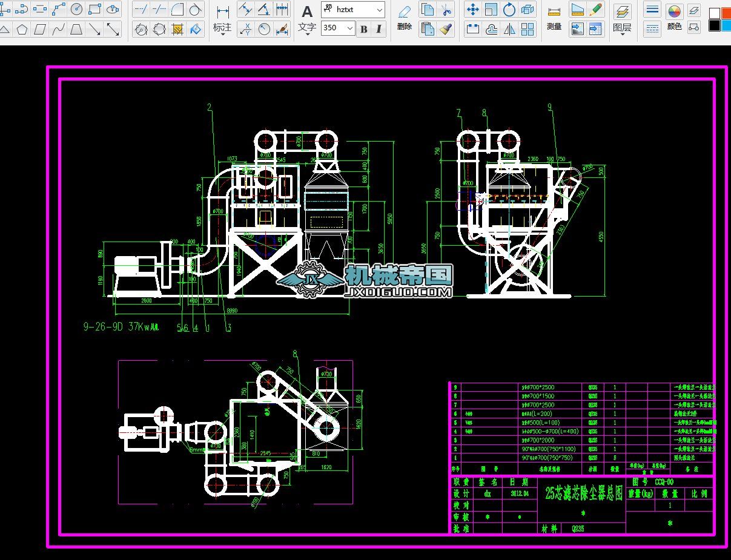Select the rotate tool icon

(x=509, y=10)
